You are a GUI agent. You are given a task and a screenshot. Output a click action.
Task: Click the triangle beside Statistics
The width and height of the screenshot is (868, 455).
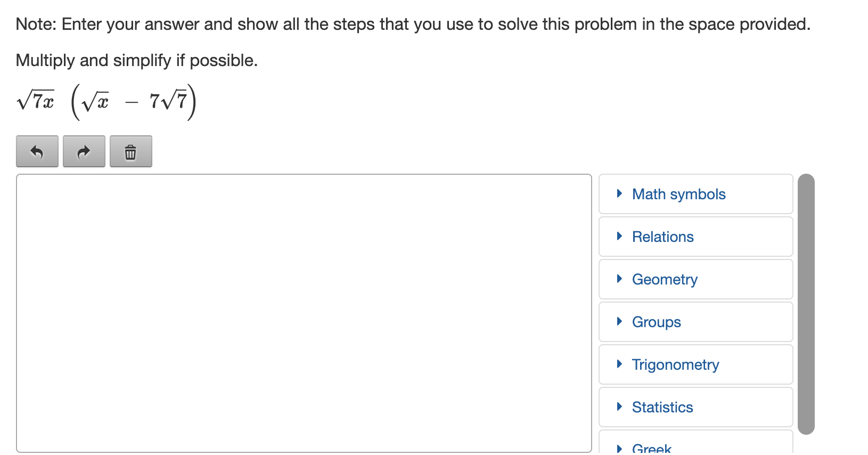(x=619, y=407)
